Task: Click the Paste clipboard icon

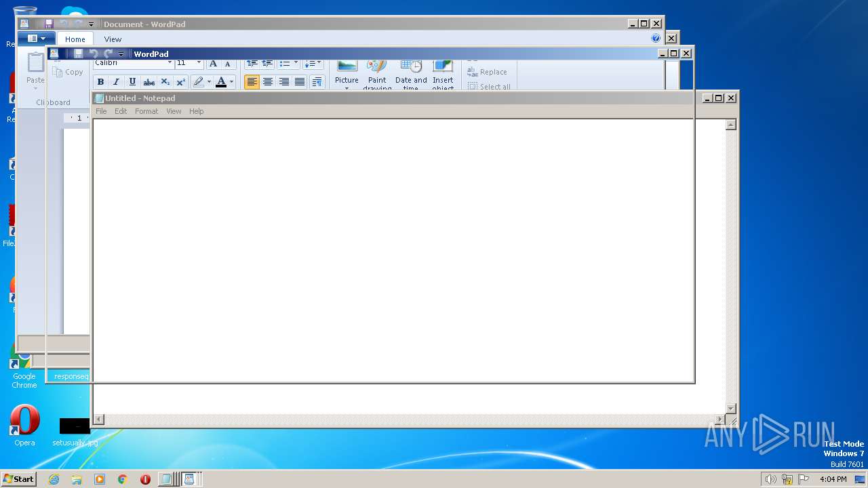Action: [x=35, y=63]
